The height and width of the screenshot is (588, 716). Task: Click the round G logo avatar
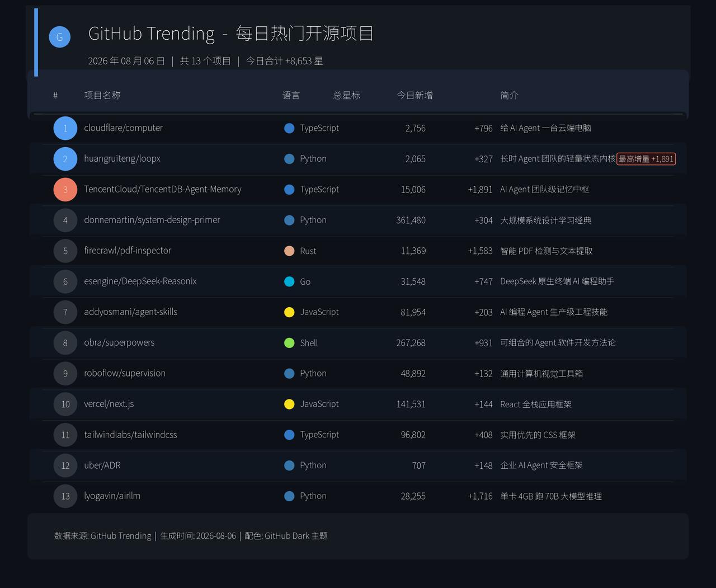pyautogui.click(x=60, y=37)
